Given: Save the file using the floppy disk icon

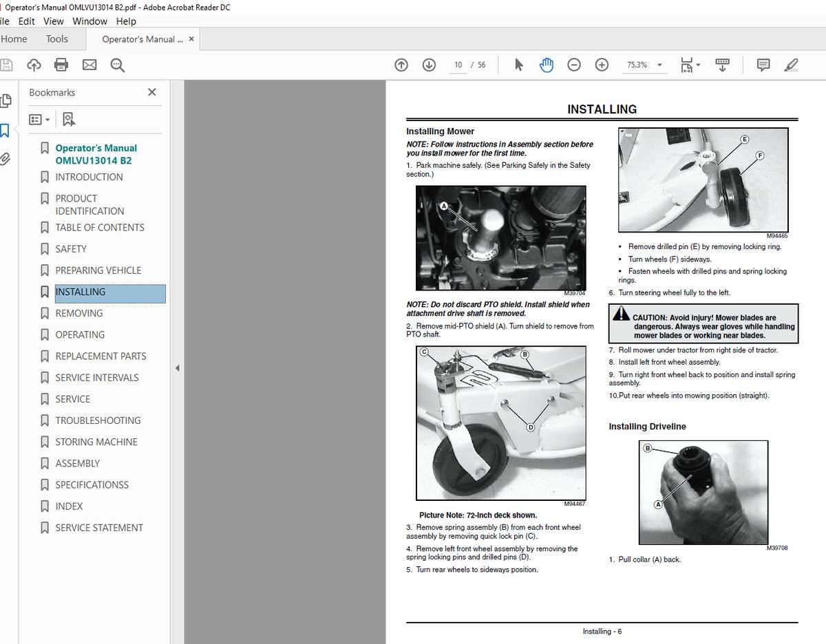Looking at the screenshot, I should point(6,65).
